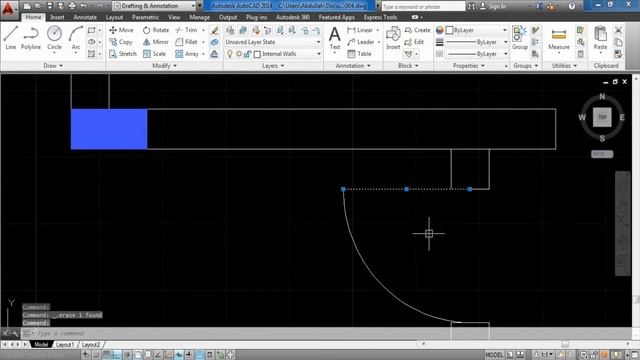
Task: Toggle Snap Mode in status bar
Action: click(96, 355)
